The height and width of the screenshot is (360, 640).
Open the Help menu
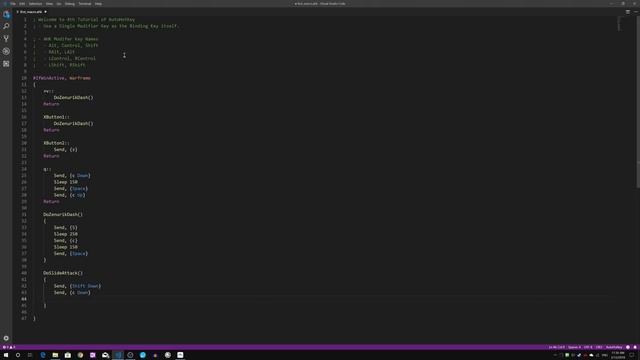point(98,4)
